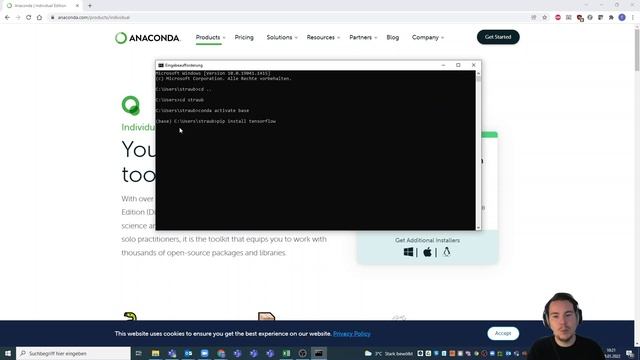Choose the Apple macOS installer icon
Image resolution: width=640 pixels, height=360 pixels.
pyautogui.click(x=427, y=252)
